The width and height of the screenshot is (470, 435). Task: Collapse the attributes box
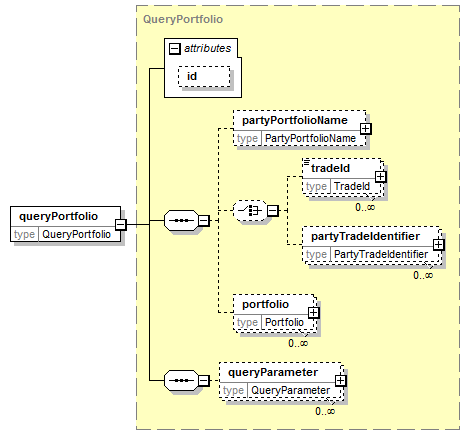[x=175, y=49]
